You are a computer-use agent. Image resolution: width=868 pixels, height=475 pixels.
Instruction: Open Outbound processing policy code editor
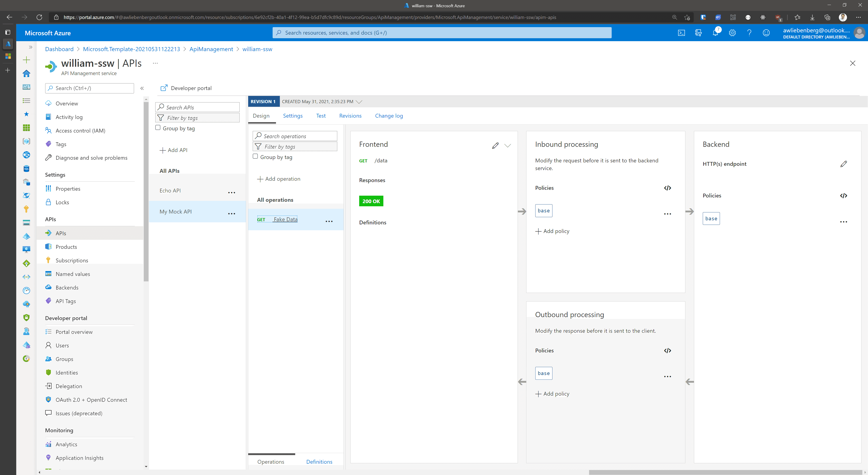point(667,351)
